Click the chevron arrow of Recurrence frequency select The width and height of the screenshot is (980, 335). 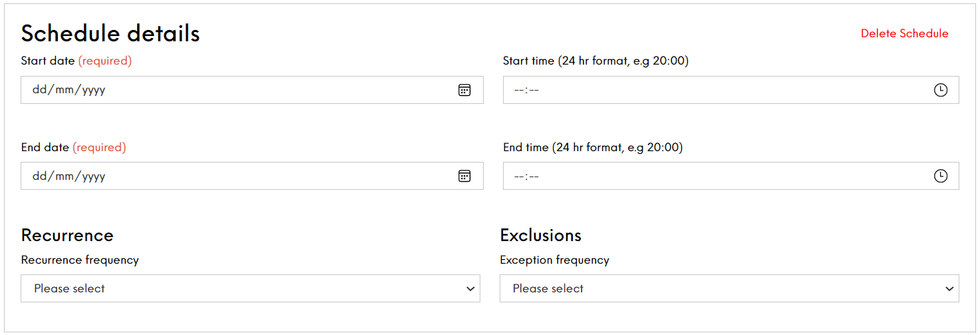(x=470, y=289)
